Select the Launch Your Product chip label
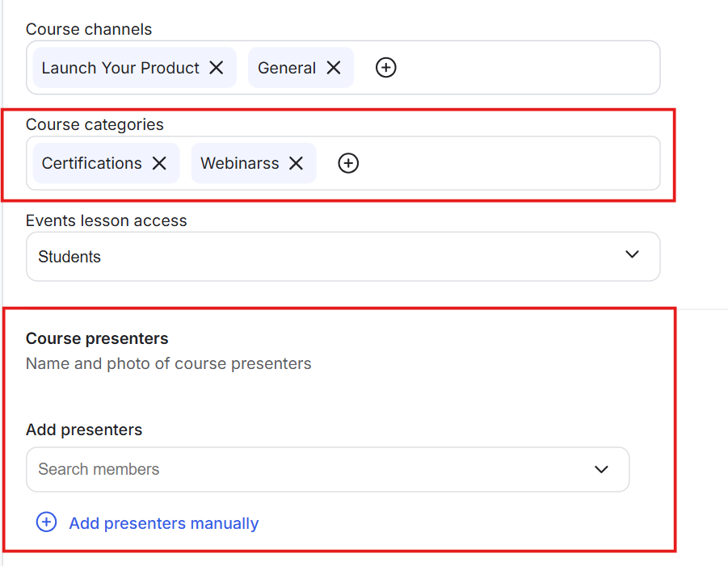Screen dimensions: 728x566 tap(120, 68)
